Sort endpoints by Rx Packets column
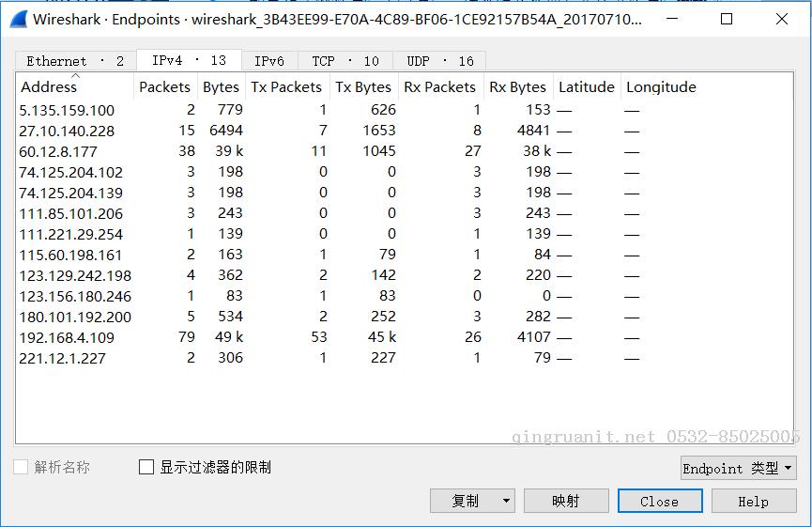The height and width of the screenshot is (527, 812). pyautogui.click(x=439, y=87)
